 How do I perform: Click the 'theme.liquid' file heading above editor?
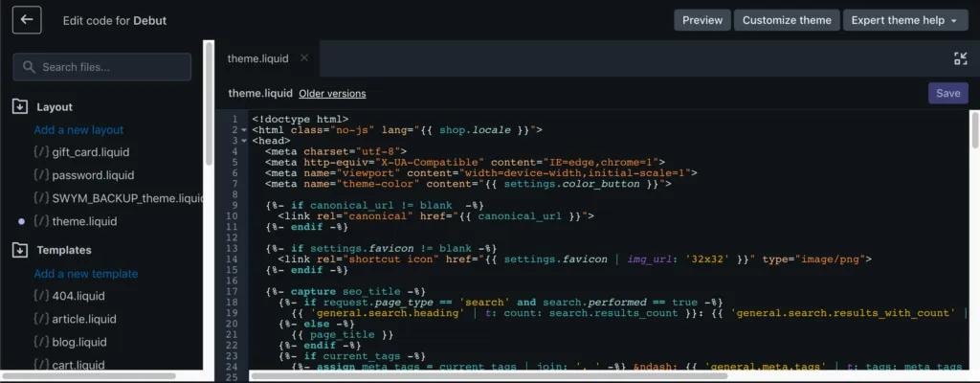pos(260,93)
